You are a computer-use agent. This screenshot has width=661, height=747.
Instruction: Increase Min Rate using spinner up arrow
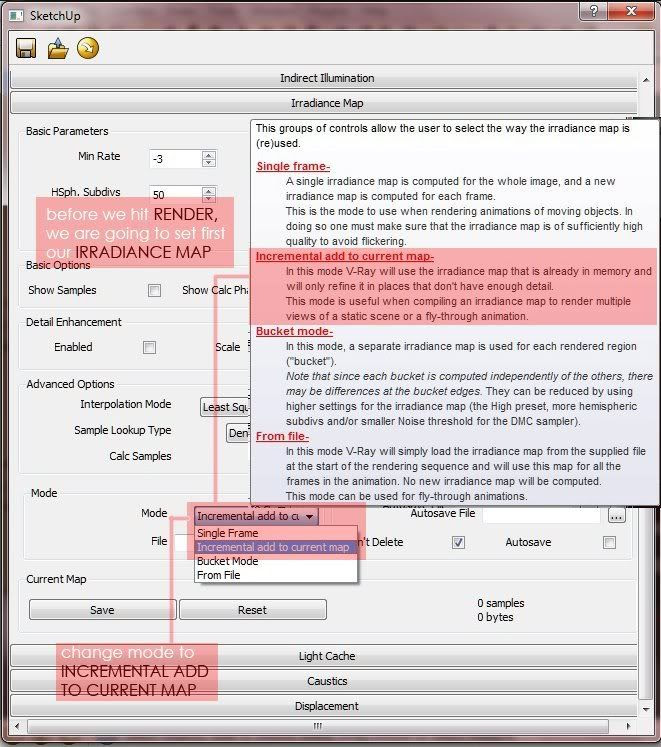click(209, 154)
